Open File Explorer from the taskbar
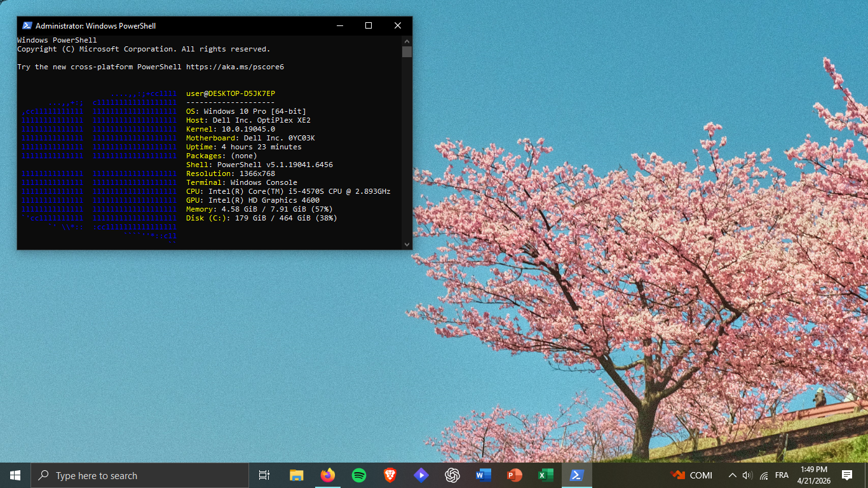The height and width of the screenshot is (488, 868). coord(296,475)
